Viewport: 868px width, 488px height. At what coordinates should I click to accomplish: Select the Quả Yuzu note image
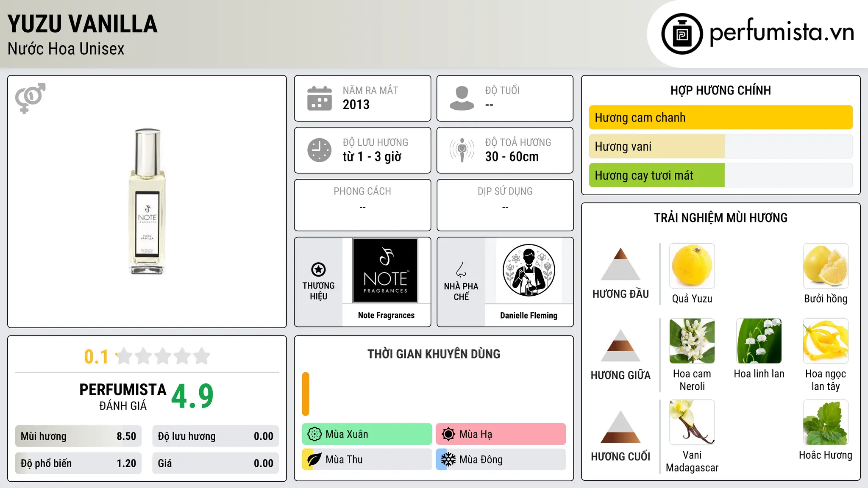[x=692, y=266]
